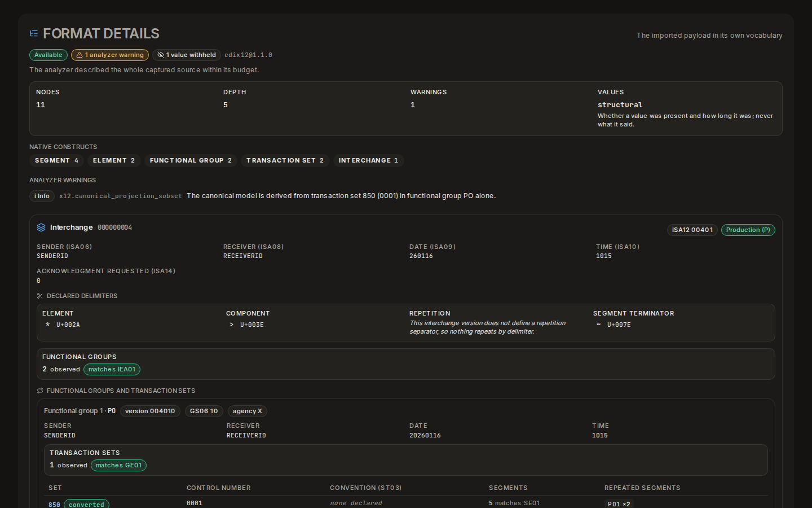
Task: Click the edix12@1.1.0 version text
Action: tap(248, 55)
